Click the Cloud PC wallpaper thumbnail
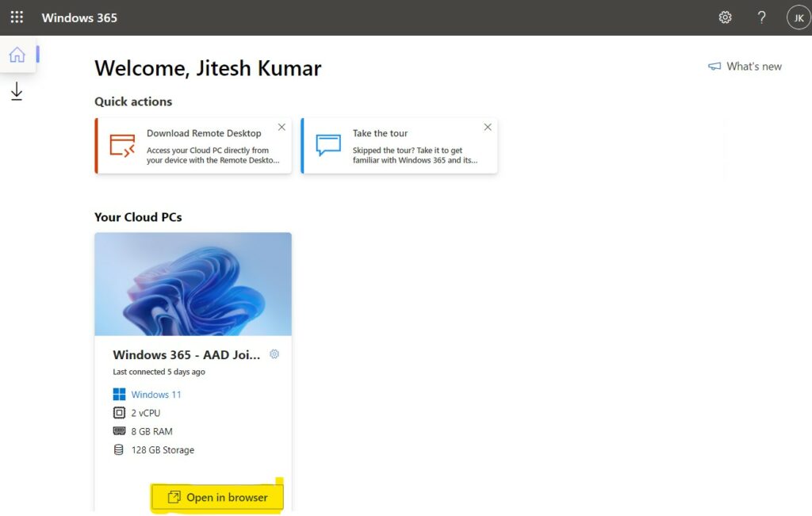Screen dimensions: 812x516 (193, 284)
